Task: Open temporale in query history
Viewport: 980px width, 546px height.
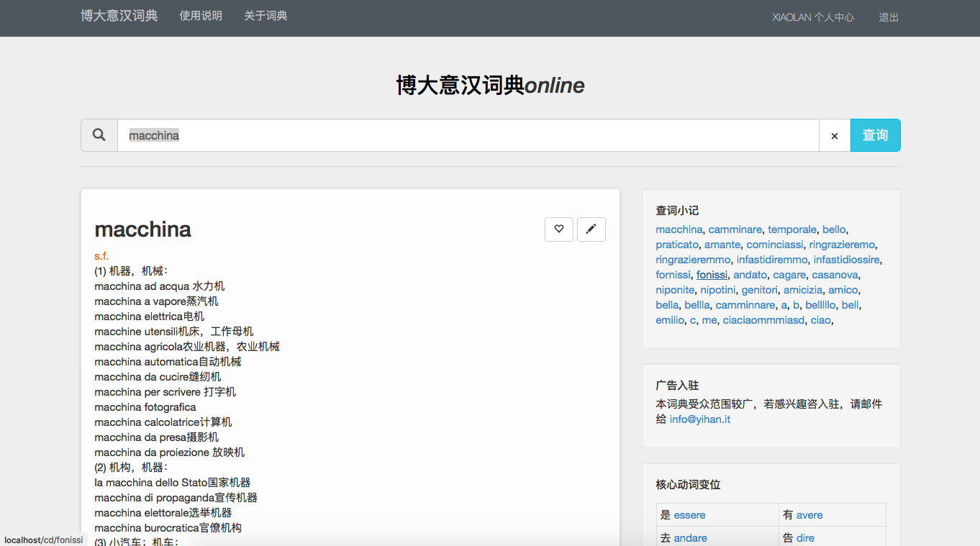Action: (x=792, y=229)
